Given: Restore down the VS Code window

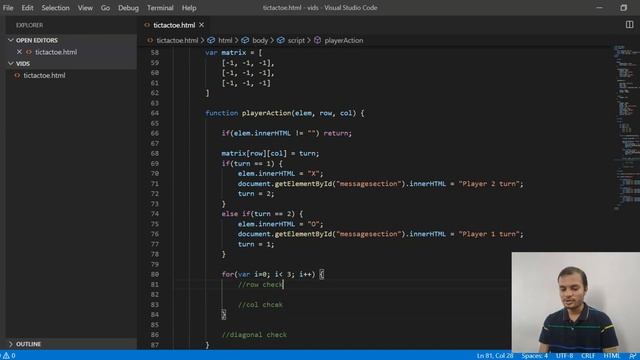Looking at the screenshot, I should [x=624, y=8].
